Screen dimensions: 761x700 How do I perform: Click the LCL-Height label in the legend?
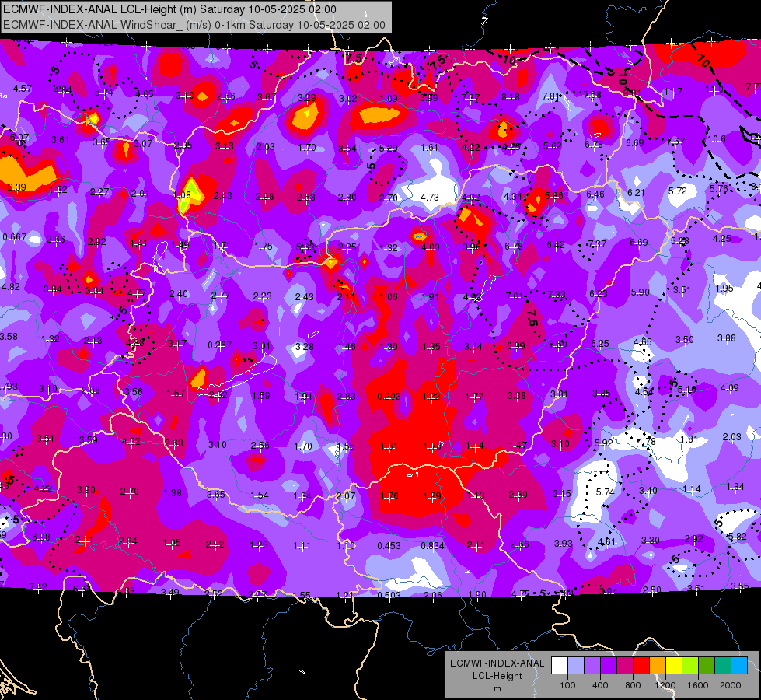point(497,676)
